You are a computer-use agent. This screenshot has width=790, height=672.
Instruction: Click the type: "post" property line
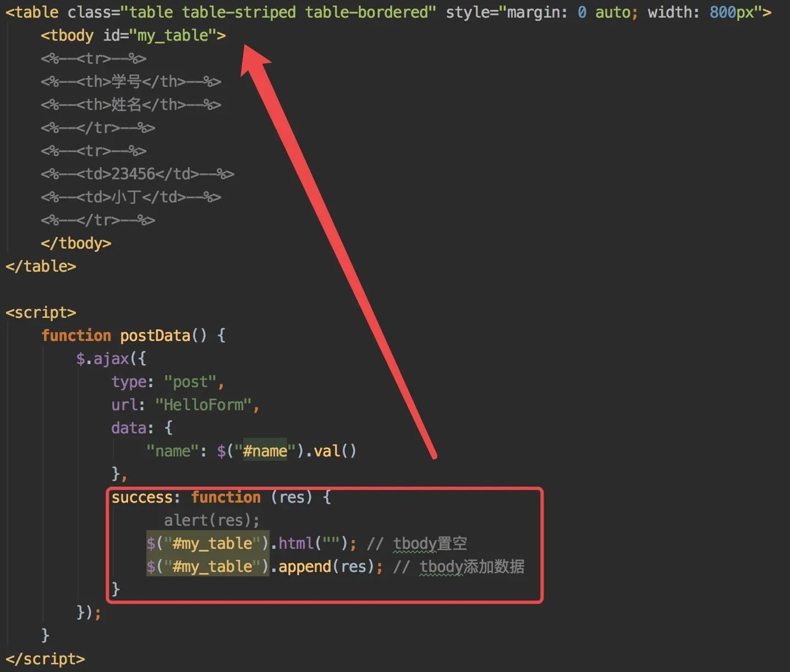[168, 382]
